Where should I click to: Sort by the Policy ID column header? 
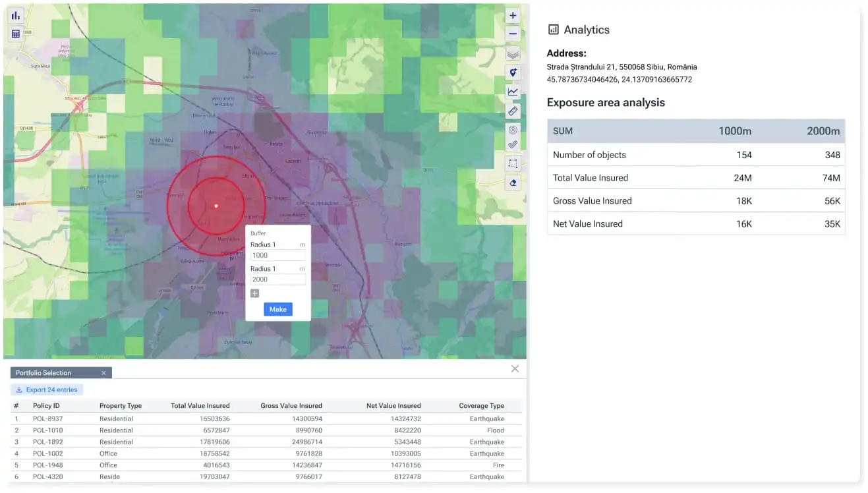[46, 405]
